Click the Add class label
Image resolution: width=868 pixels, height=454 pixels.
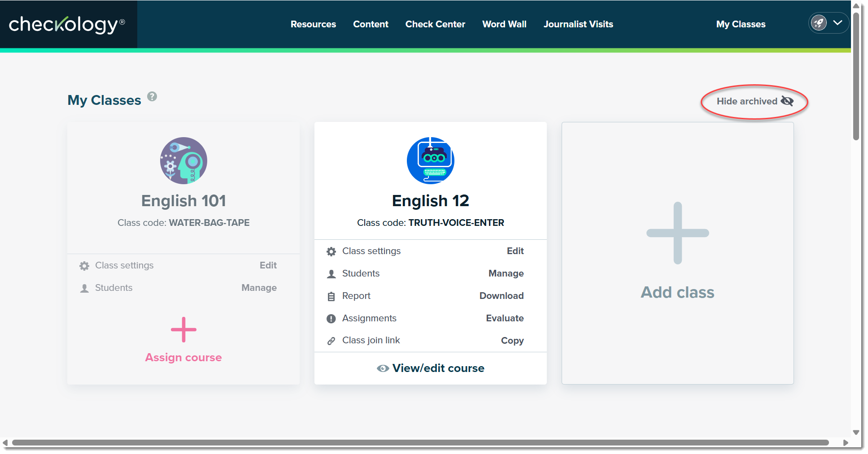point(677,292)
